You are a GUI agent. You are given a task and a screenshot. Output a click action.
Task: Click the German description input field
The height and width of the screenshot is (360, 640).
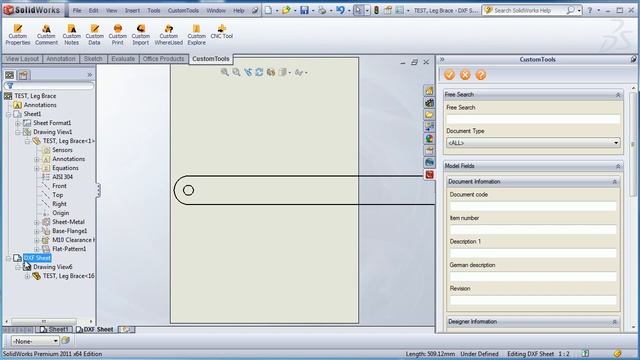pos(533,277)
